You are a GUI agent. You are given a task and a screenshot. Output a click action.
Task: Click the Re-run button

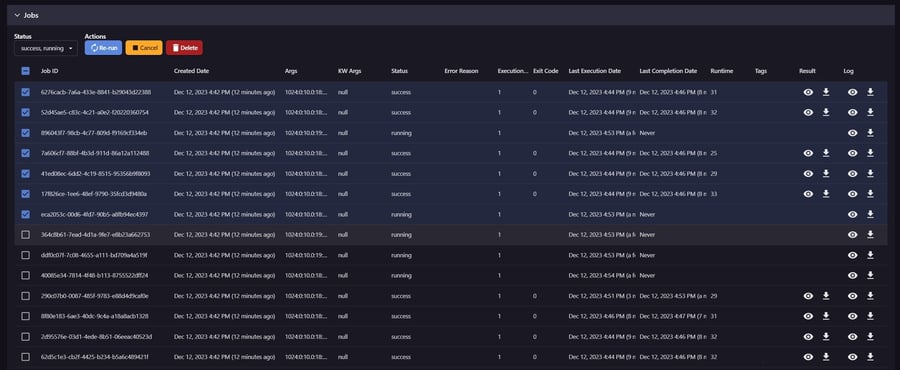(x=103, y=48)
